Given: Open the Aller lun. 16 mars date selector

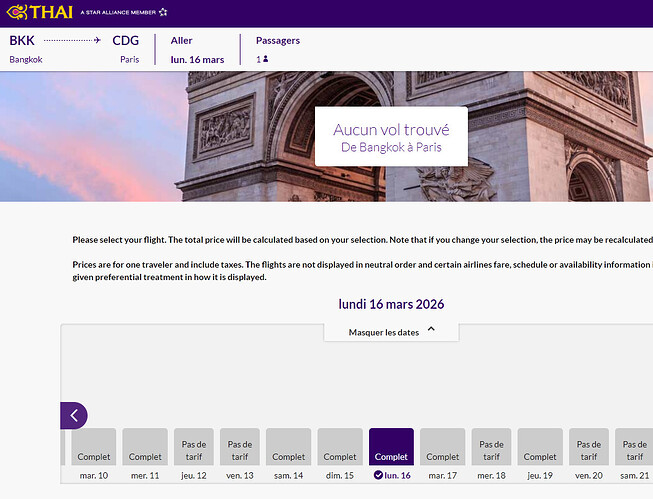Looking at the screenshot, I should pos(197,50).
